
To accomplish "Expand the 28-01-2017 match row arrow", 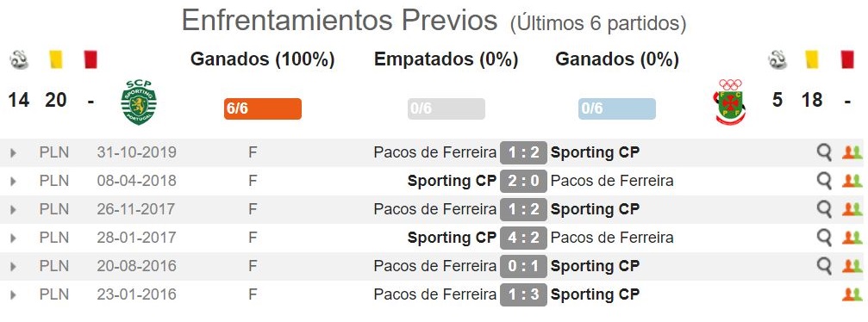I will coord(13,238).
